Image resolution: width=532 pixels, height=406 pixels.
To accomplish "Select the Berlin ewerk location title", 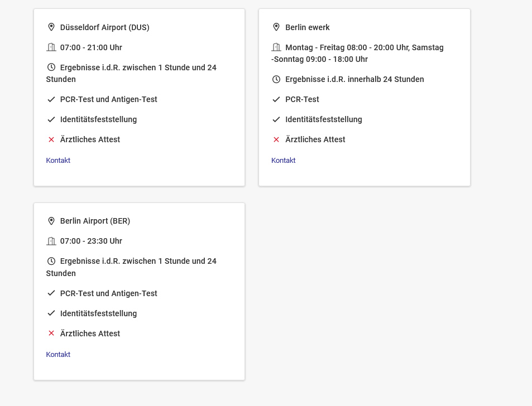I will pos(308,27).
